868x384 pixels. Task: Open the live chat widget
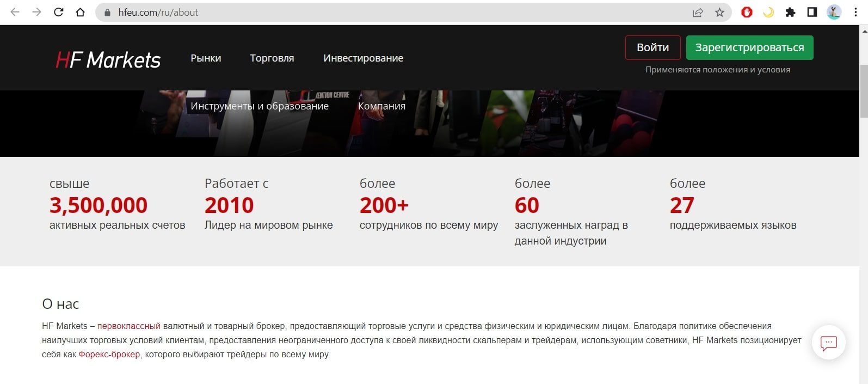point(828,343)
